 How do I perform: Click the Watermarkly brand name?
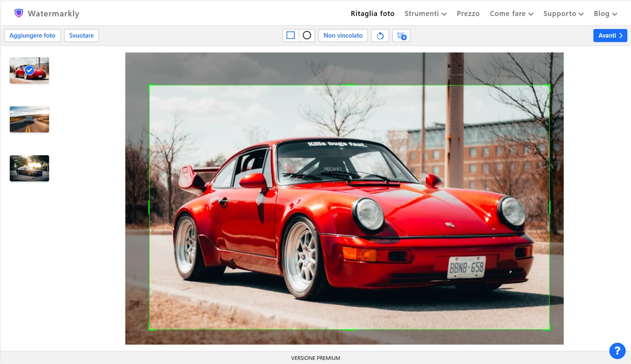tap(54, 14)
